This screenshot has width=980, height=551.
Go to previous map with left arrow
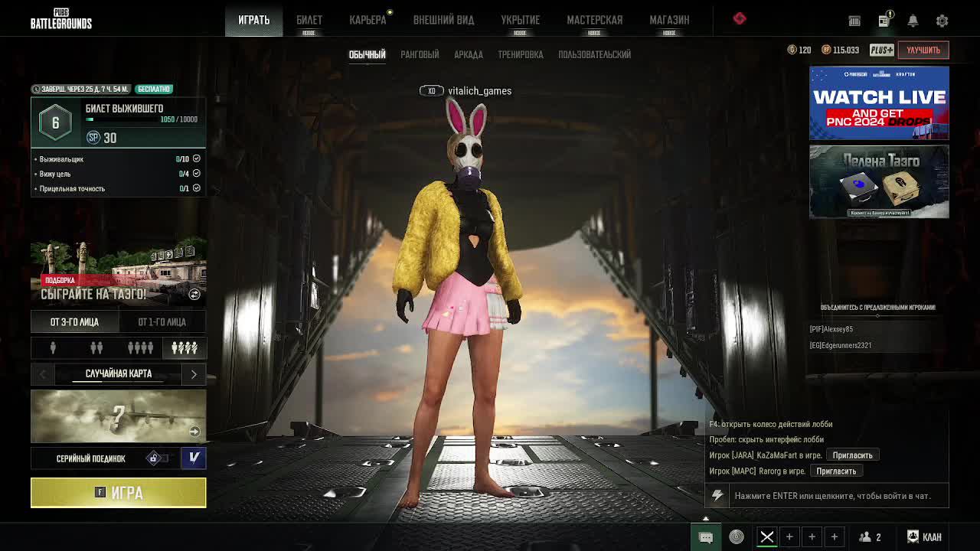pos(43,374)
